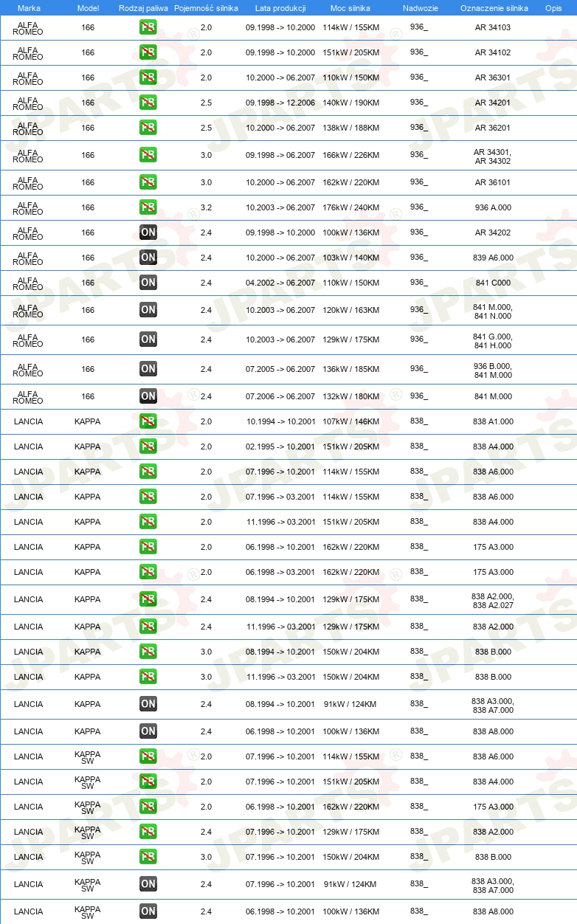
Task: Click the PB petrol icon in AR 34103 row
Action: pyautogui.click(x=148, y=28)
